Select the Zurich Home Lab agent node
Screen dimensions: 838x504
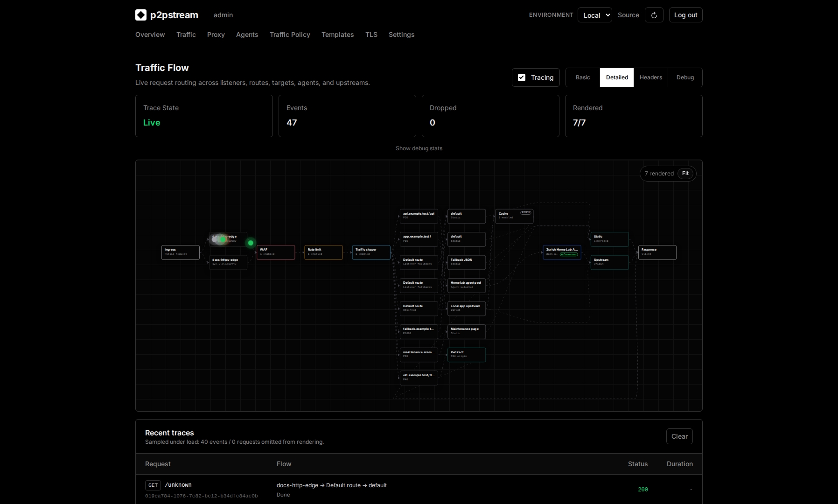click(x=562, y=252)
